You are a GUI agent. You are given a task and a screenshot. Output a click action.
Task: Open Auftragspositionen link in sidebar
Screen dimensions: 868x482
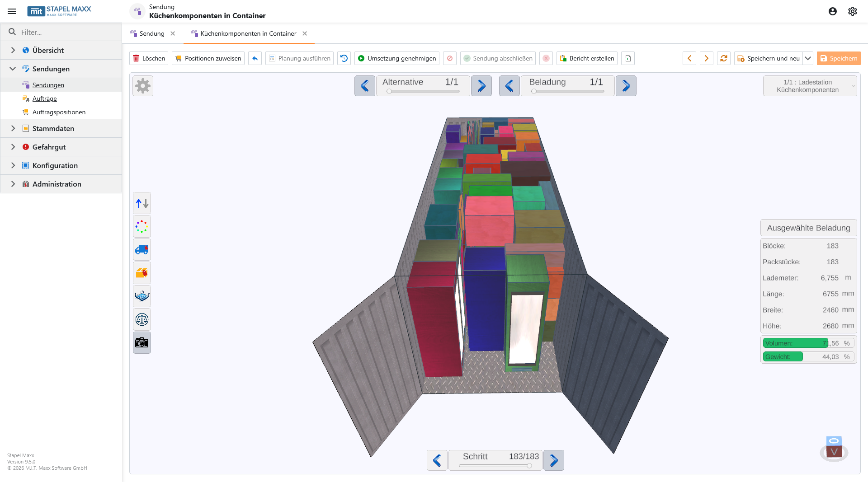[x=59, y=112]
